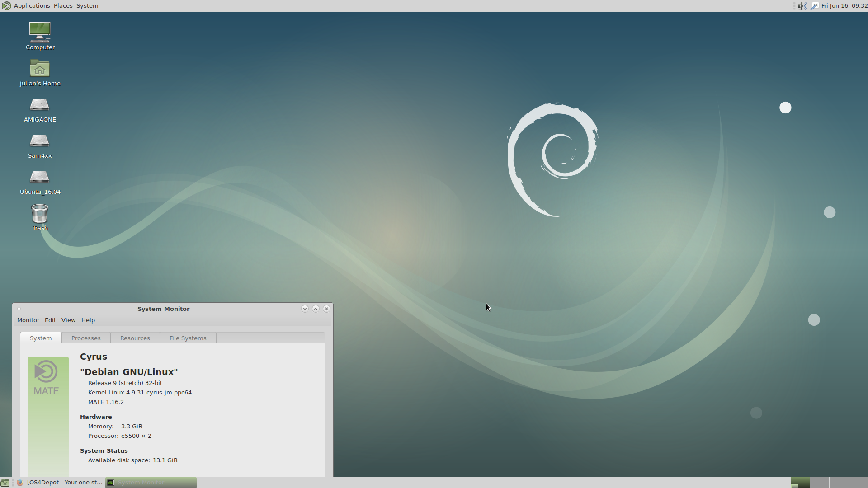868x488 pixels.
Task: Click the show desktop icon in bottom panel
Action: pos(5,483)
